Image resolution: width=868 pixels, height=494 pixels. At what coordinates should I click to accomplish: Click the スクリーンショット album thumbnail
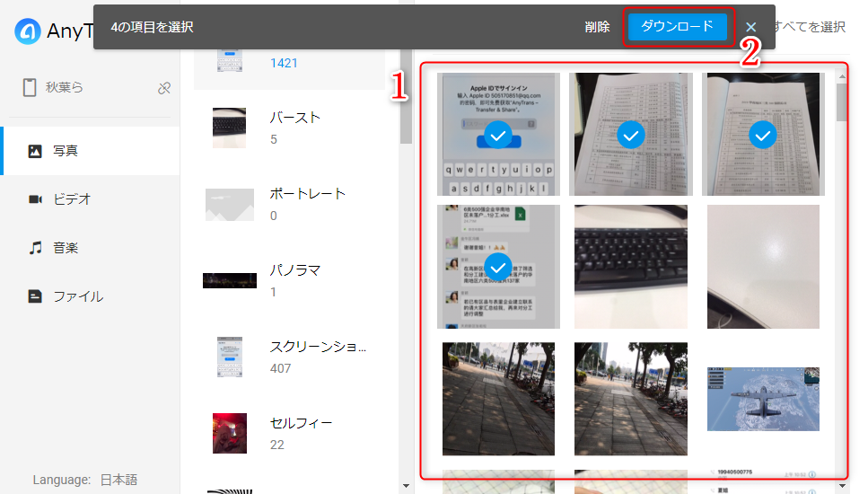(x=230, y=357)
